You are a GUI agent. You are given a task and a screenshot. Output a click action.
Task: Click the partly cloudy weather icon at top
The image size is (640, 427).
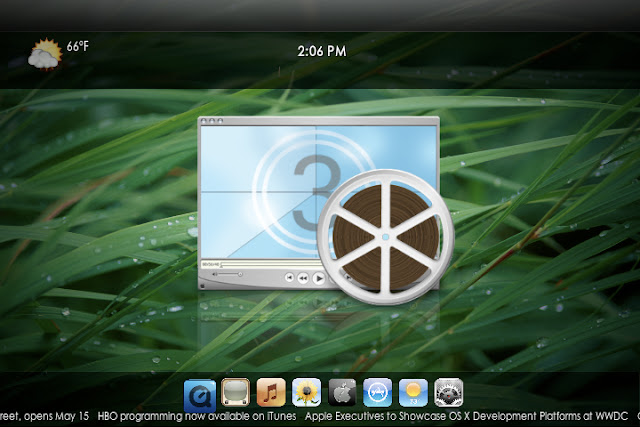tap(45, 54)
